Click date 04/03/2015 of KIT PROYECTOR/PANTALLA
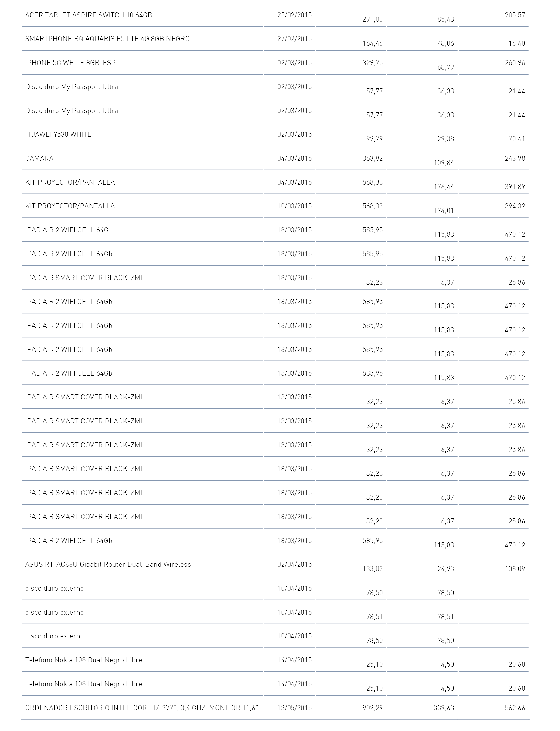Image resolution: width=560 pixels, height=731 pixels. click(294, 182)
